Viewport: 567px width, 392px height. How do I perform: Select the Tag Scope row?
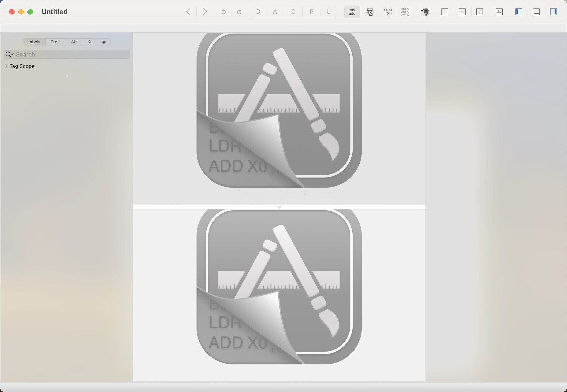[x=67, y=66]
